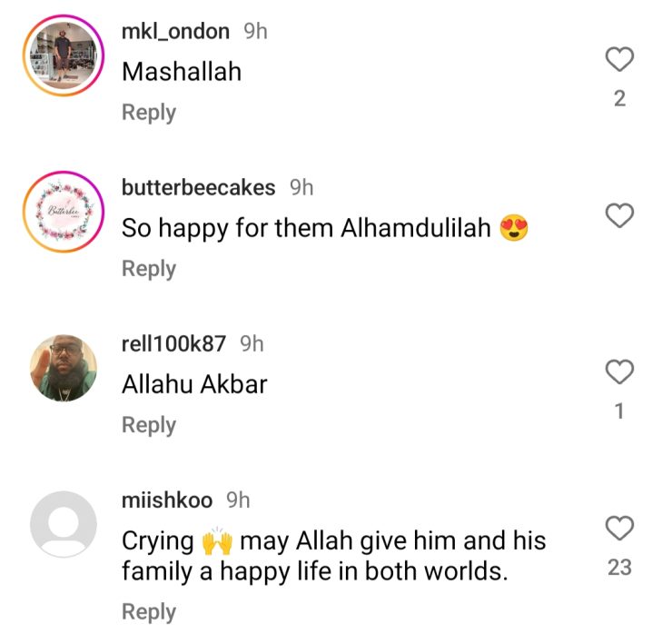View the 23 likes on miishkoo's comment

pyautogui.click(x=619, y=567)
